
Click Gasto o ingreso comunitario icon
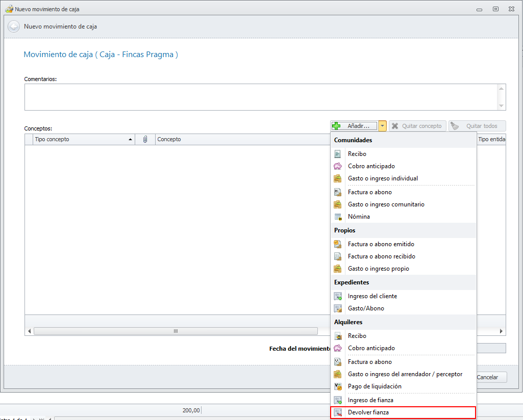coord(338,204)
